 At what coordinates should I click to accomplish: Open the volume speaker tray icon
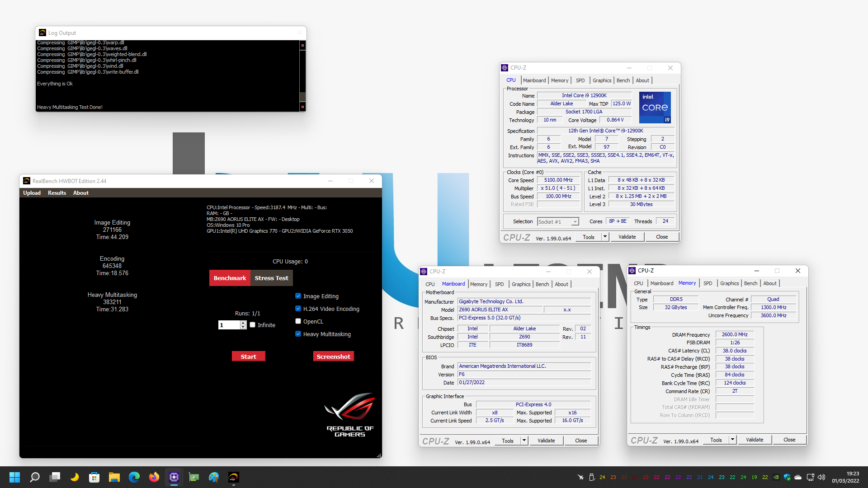(821, 477)
